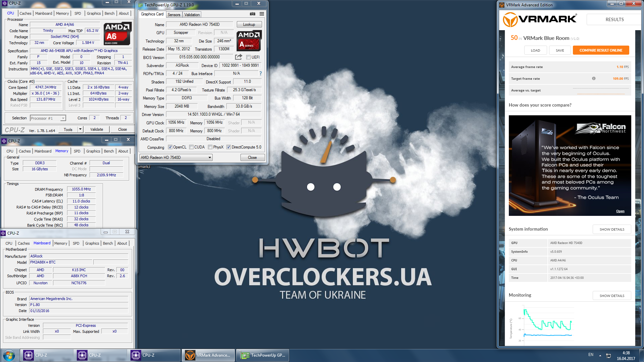
Task: Click the Bus Interface question mark icon
Action: (x=260, y=73)
